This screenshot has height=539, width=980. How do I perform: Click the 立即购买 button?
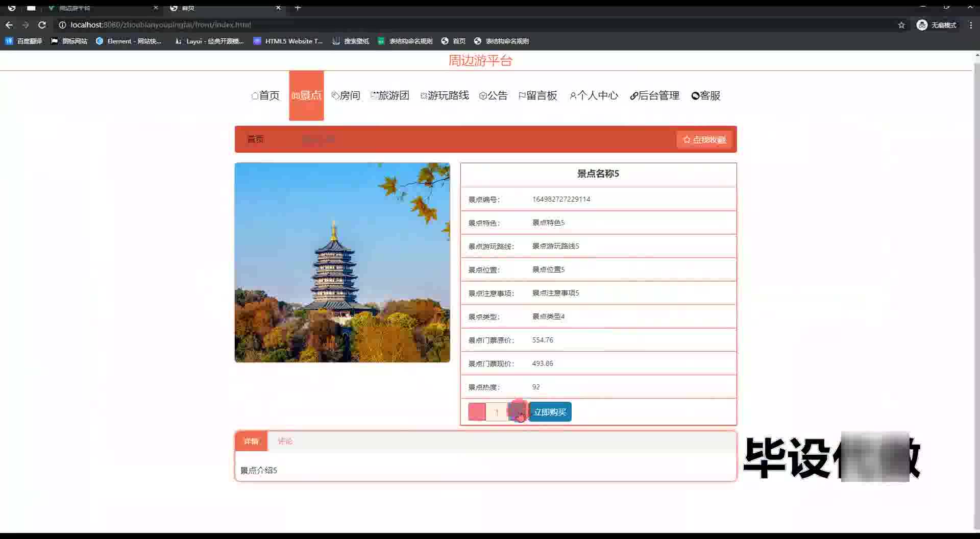[550, 412]
